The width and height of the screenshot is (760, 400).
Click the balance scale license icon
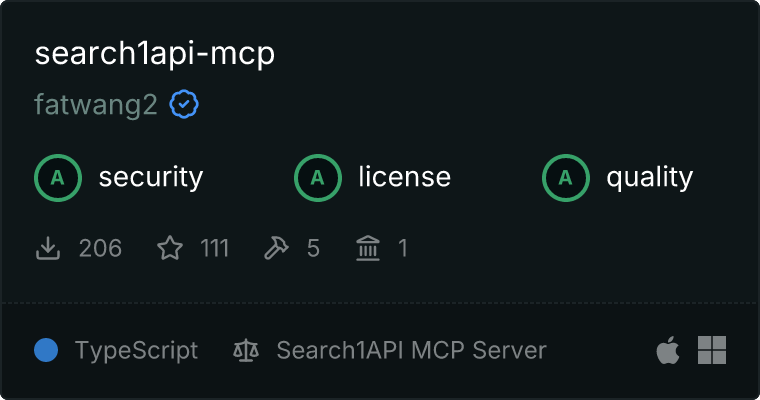click(x=246, y=351)
